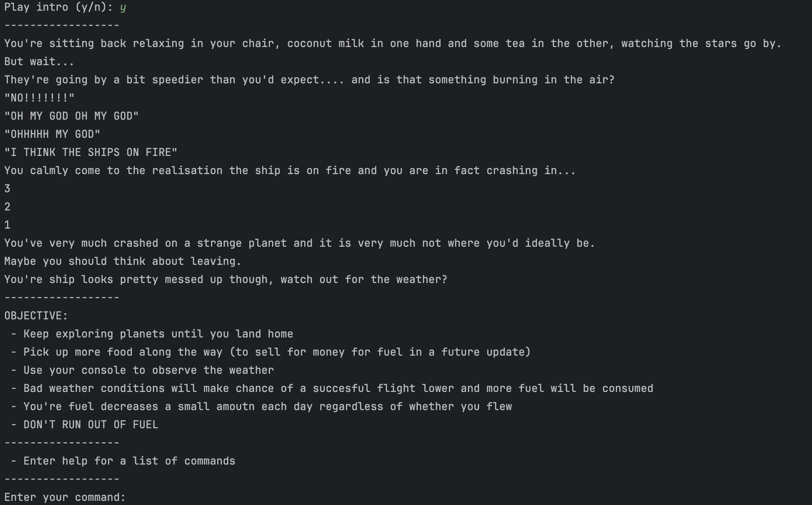Click the "Enter your command:" prompt line
This screenshot has width=812, height=505.
pos(65,497)
